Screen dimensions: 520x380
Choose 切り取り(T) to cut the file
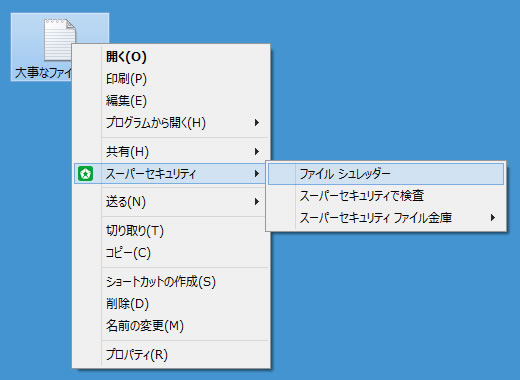click(171, 231)
